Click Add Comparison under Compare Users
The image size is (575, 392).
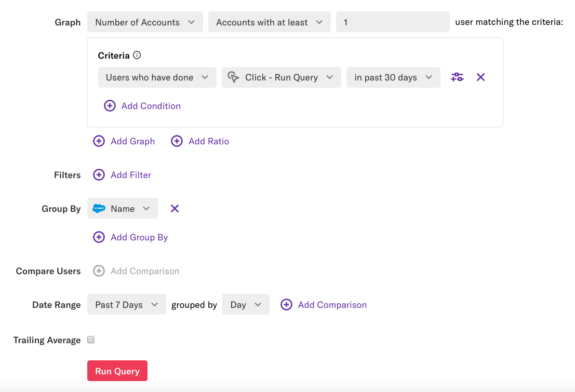tap(145, 271)
